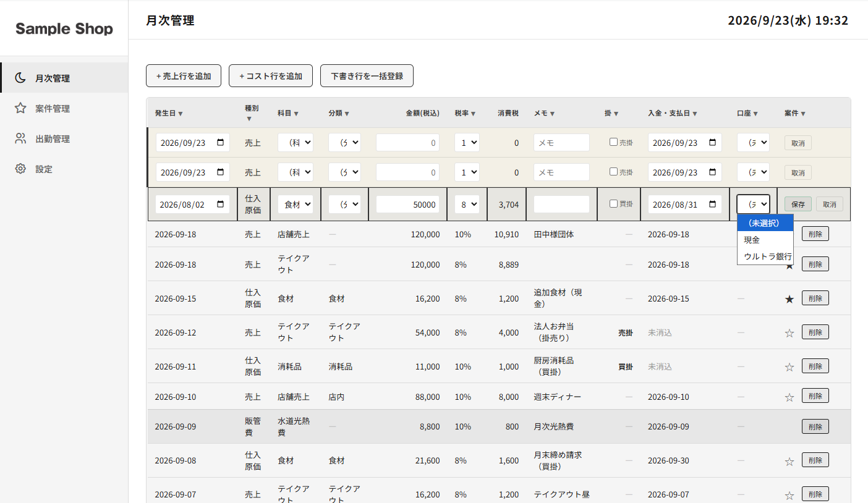The width and height of the screenshot is (868, 503).
Task: Delete the 月次光熱費 row
Action: [x=815, y=426]
